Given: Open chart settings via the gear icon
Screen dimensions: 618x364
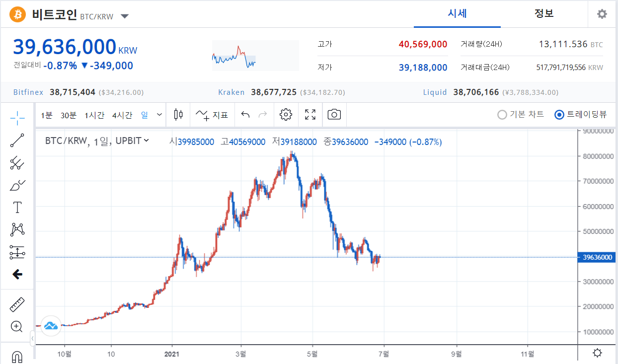Looking at the screenshot, I should tap(286, 115).
